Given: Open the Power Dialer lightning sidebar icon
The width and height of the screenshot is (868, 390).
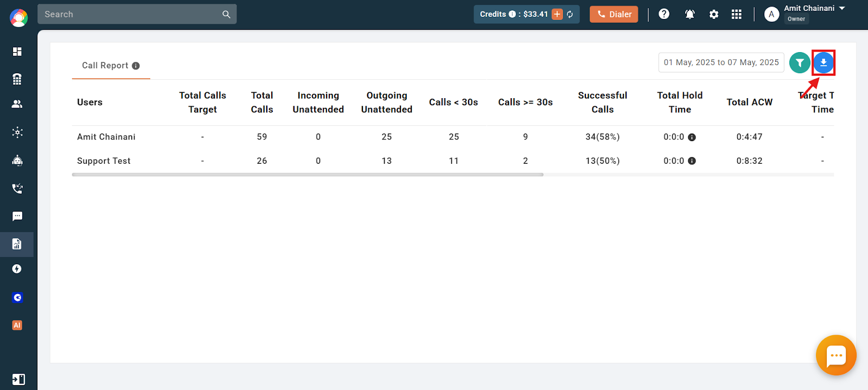Looking at the screenshot, I should pos(17,269).
